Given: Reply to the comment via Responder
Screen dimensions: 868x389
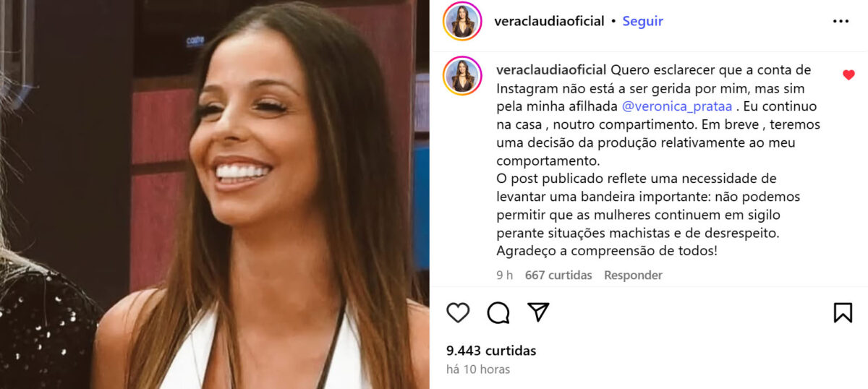Looking at the screenshot, I should [x=633, y=275].
